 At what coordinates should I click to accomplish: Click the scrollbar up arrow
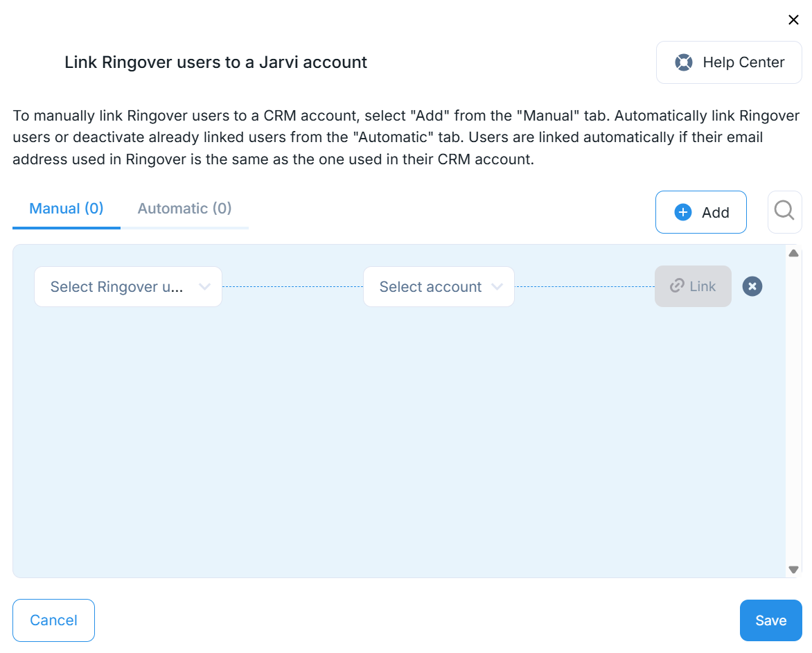coord(793,254)
